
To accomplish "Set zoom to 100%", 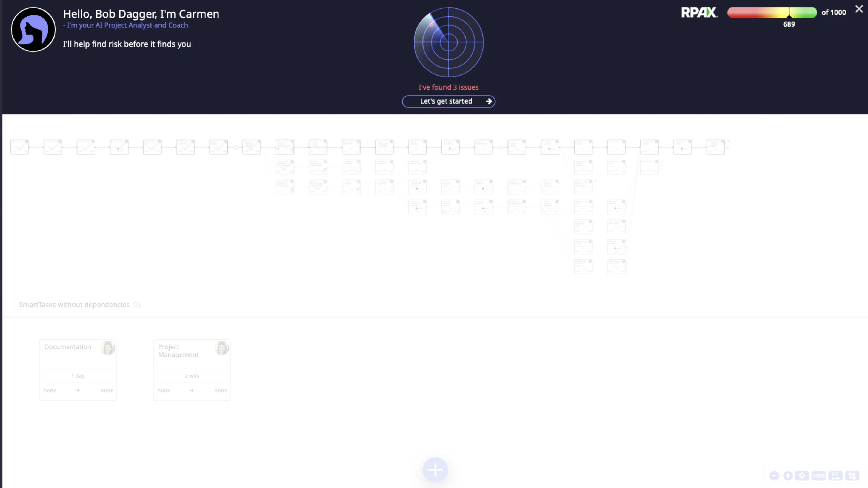I will 818,475.
